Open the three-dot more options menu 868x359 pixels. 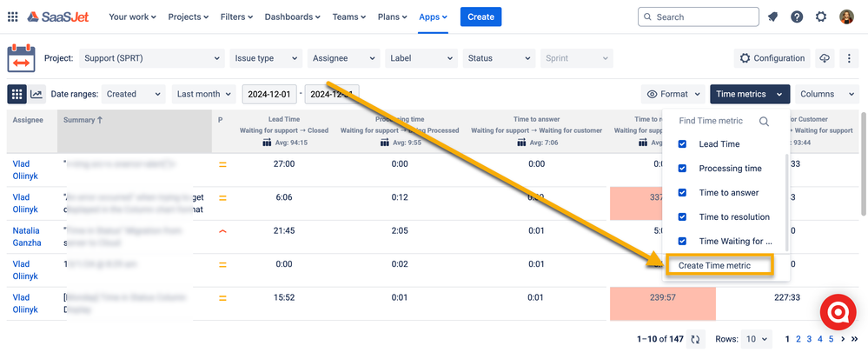coord(849,58)
